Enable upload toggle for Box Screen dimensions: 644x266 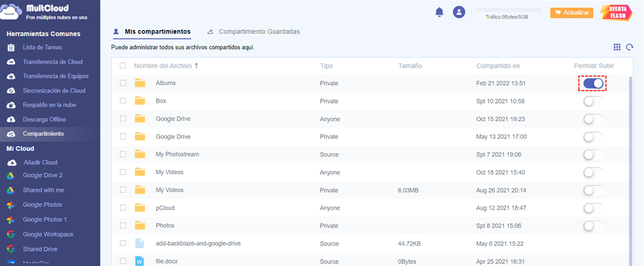(593, 101)
